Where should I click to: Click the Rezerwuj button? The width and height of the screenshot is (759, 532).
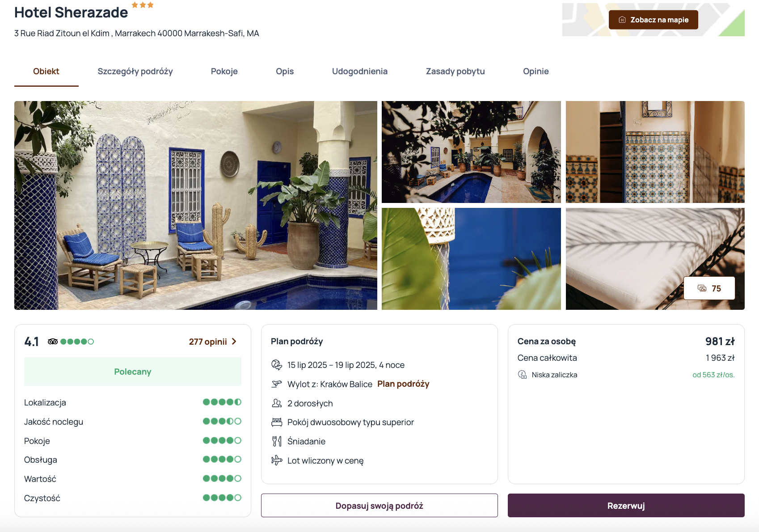click(x=626, y=506)
